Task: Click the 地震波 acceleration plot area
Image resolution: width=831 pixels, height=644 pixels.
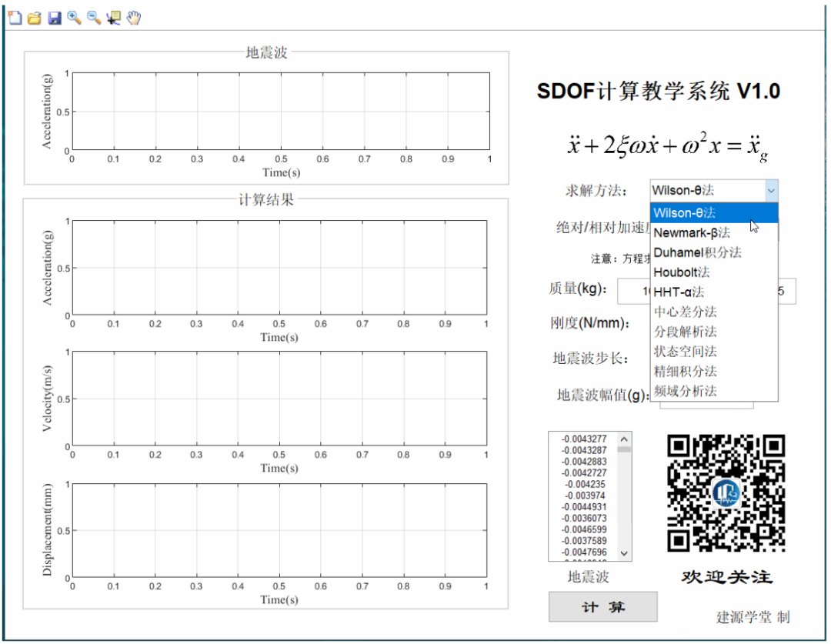Action: point(281,112)
